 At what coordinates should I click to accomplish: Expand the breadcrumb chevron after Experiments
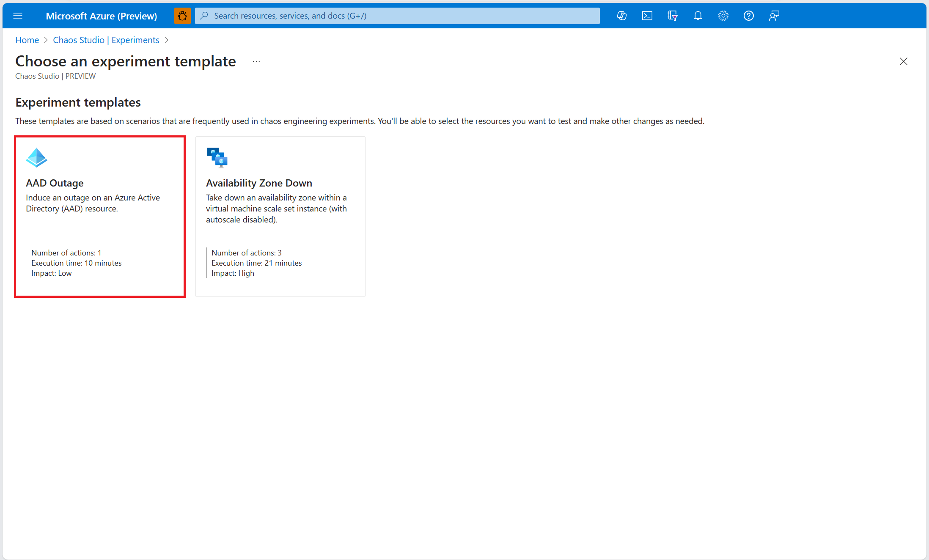pos(167,40)
